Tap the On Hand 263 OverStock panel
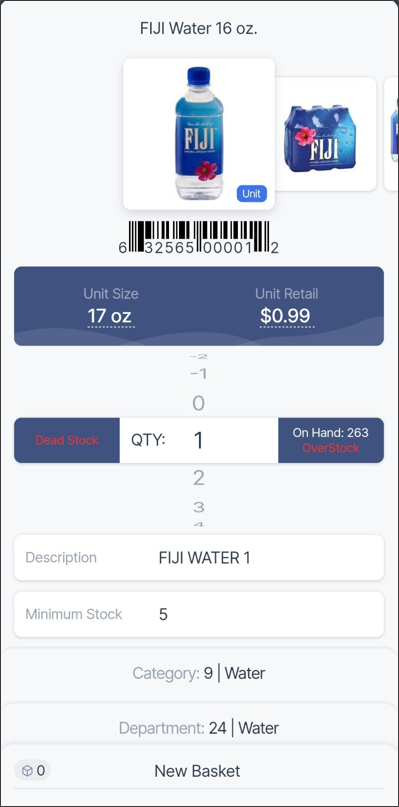This screenshot has width=399, height=807. pyautogui.click(x=331, y=440)
